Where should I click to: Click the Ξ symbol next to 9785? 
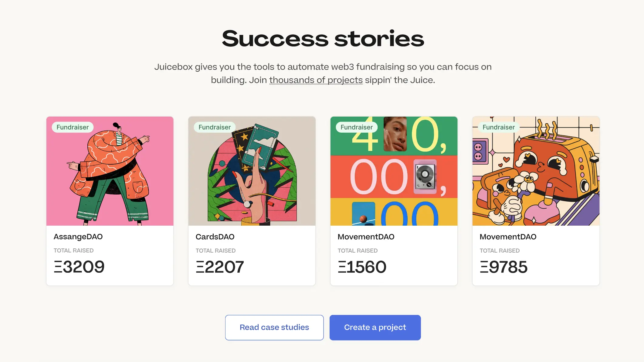pyautogui.click(x=485, y=267)
